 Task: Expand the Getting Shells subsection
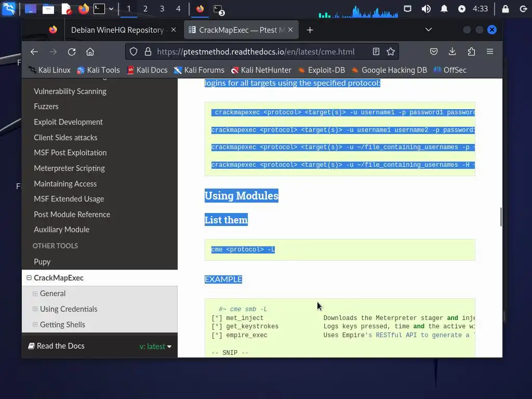tap(35, 325)
